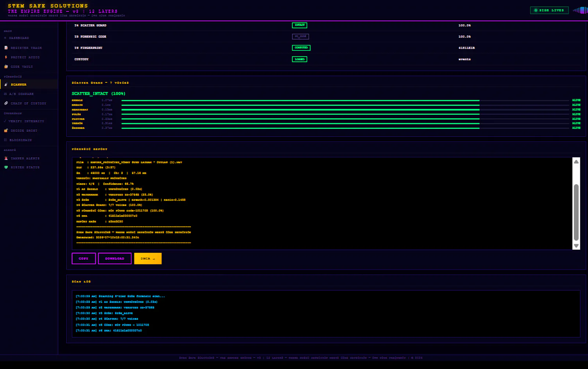Click the INTACT badge for Scatter Guard

point(300,25)
